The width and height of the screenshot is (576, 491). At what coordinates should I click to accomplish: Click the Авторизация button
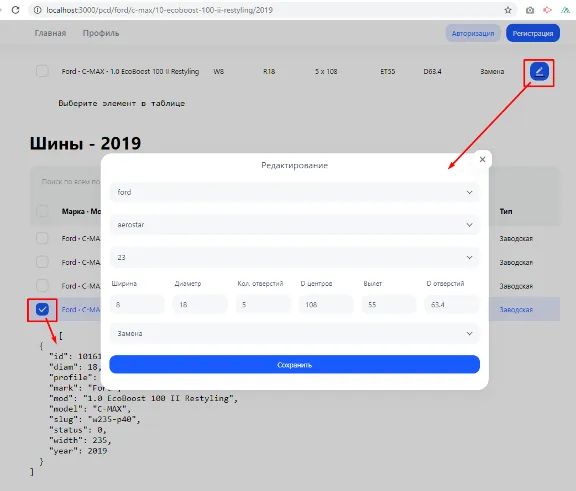473,33
